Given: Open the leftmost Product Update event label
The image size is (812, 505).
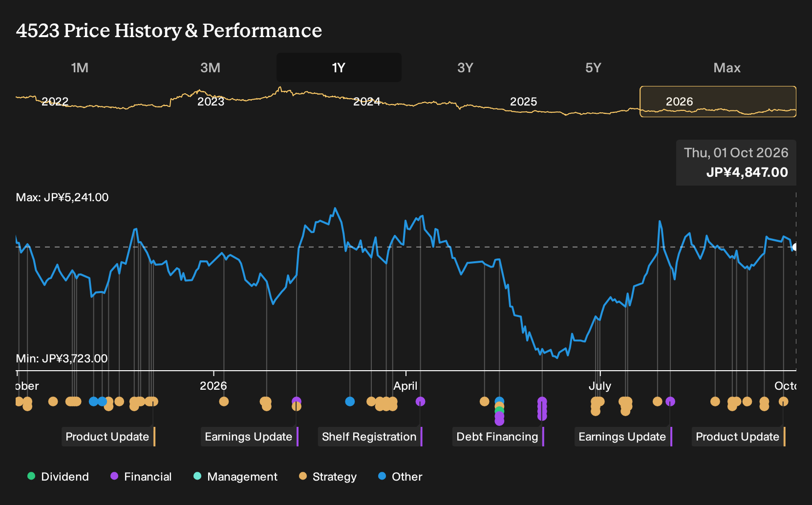Looking at the screenshot, I should tap(108, 437).
